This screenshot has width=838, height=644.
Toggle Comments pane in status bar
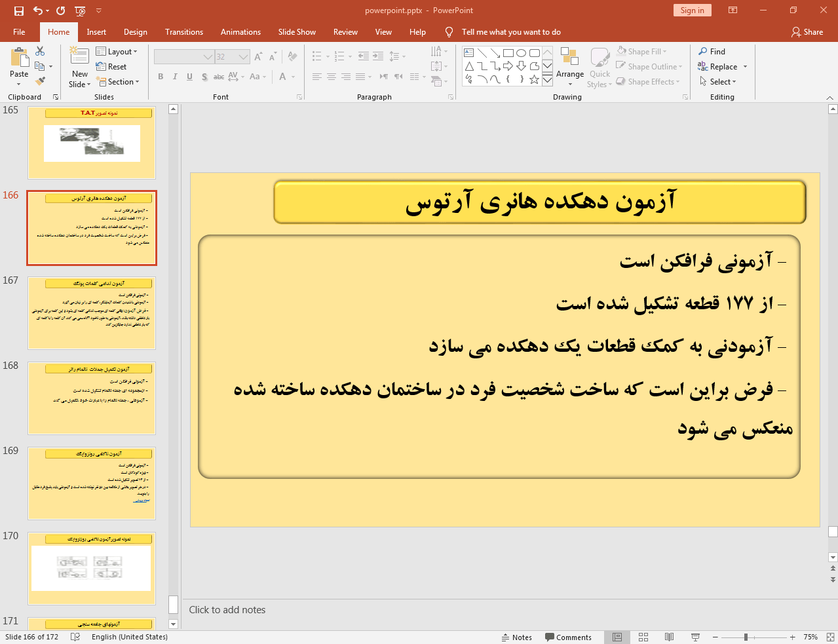tap(567, 637)
